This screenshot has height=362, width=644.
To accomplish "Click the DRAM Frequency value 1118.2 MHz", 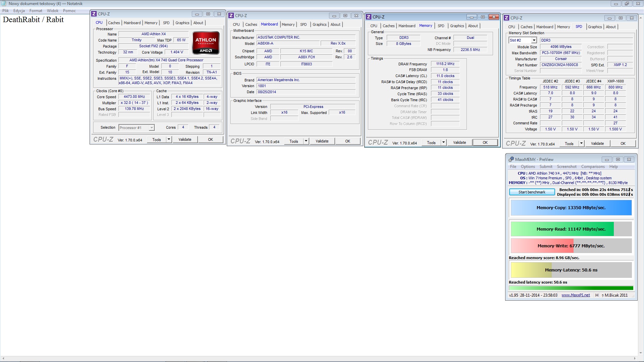I will point(445,64).
